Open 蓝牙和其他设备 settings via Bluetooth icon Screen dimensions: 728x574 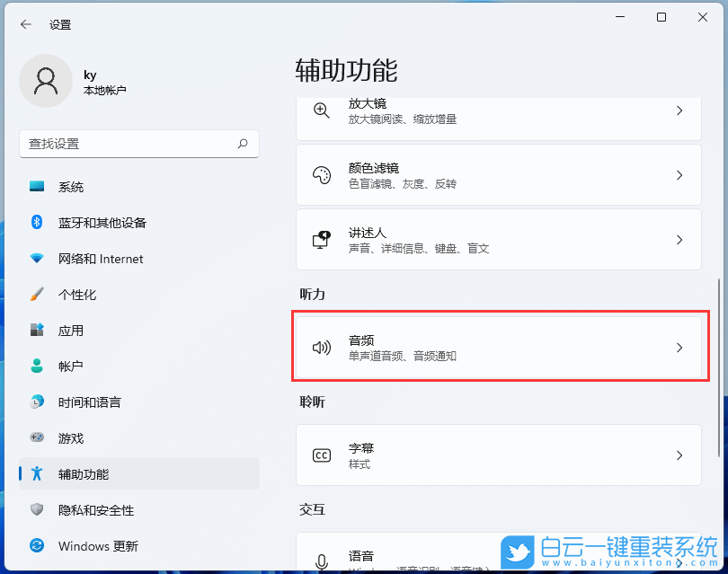(37, 223)
